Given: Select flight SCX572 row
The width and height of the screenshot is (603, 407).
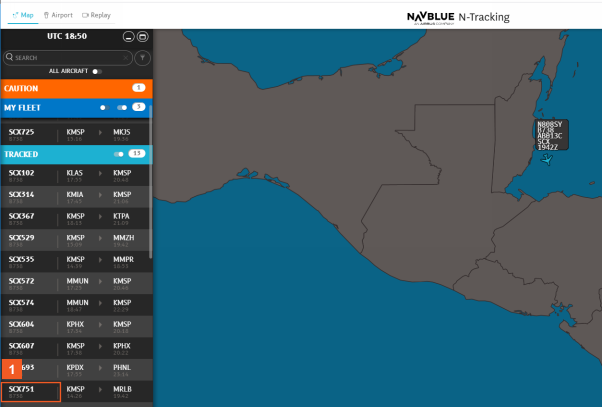Looking at the screenshot, I should tap(75, 284).
